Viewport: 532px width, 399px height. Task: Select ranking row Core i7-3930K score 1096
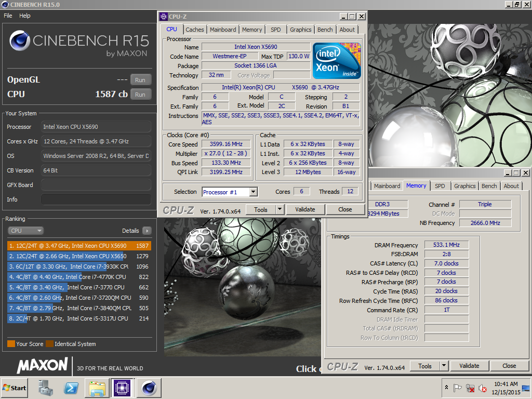[79, 267]
